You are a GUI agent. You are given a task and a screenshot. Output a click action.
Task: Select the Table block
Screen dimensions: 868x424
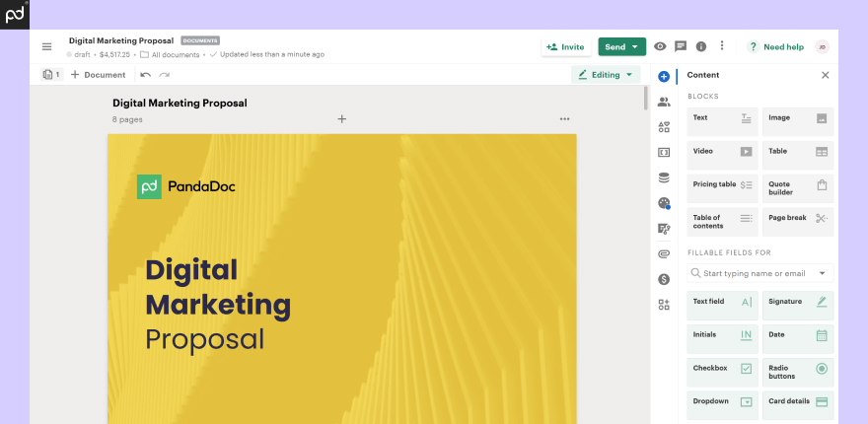(x=798, y=155)
